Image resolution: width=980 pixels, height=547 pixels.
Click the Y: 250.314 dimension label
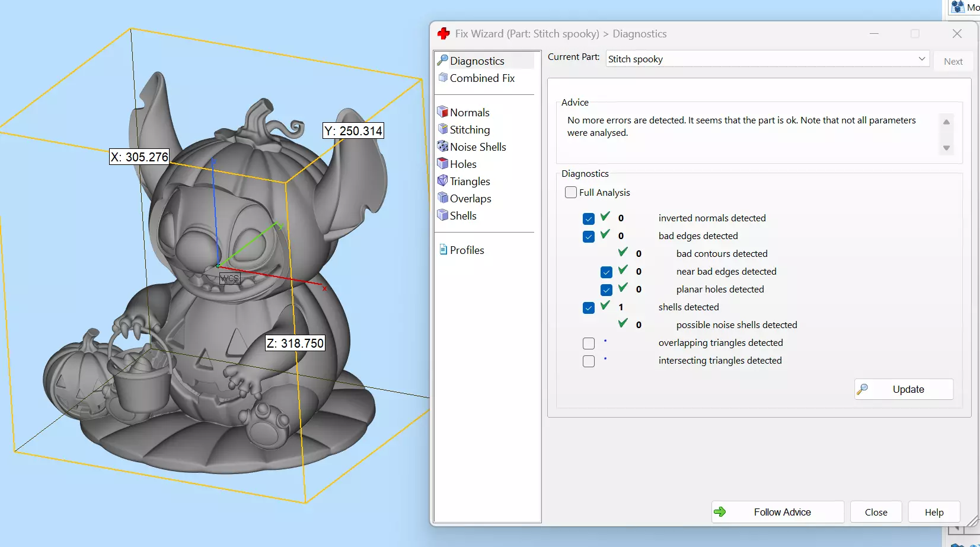pos(353,131)
